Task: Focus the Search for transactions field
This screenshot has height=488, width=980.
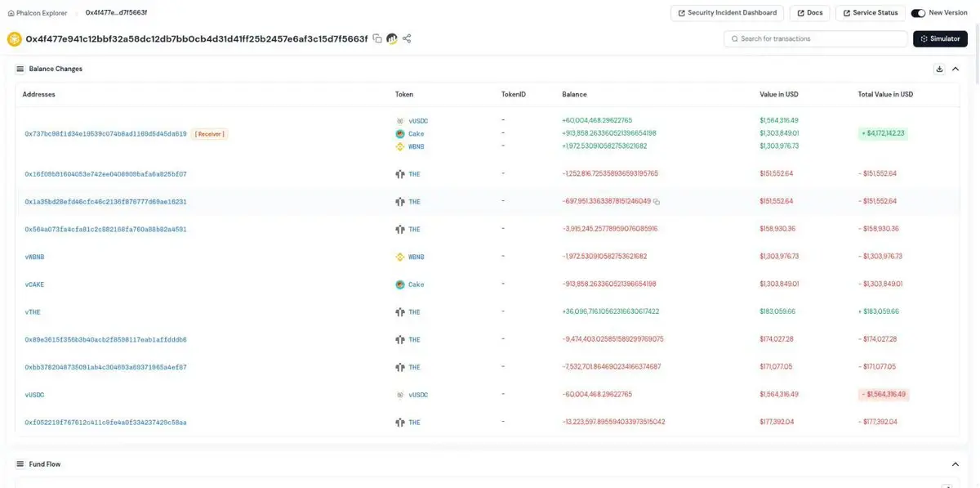Action: click(x=816, y=38)
